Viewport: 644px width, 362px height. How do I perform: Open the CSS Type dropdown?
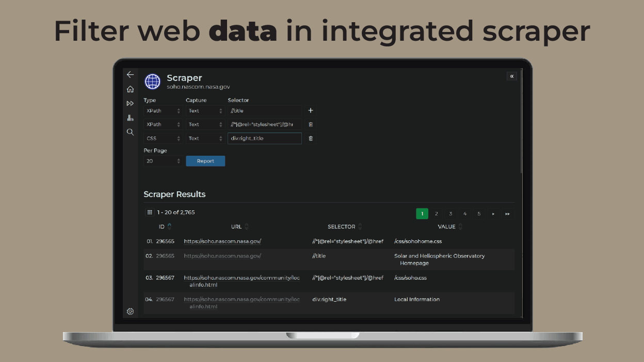163,138
